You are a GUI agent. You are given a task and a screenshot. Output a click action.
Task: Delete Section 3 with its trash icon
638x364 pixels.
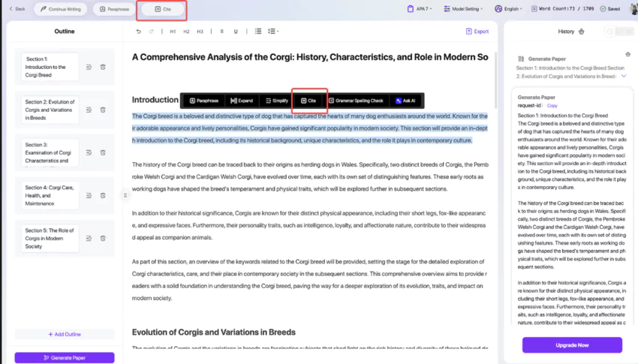[x=103, y=152]
